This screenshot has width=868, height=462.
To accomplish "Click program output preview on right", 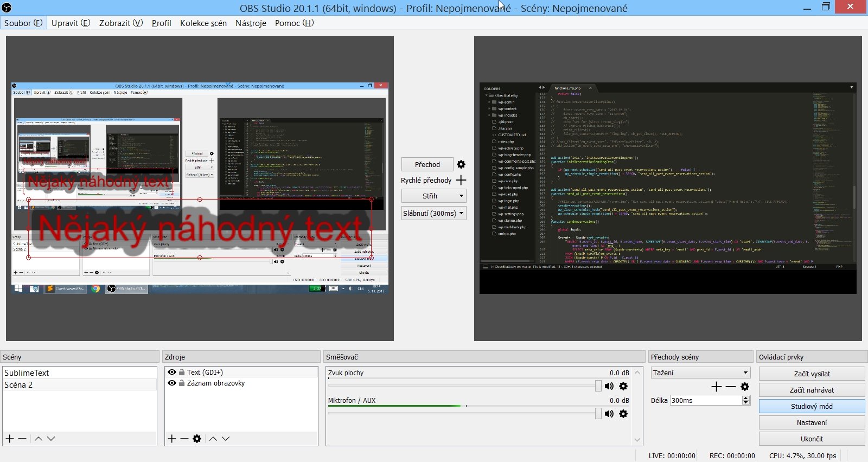I will point(668,188).
